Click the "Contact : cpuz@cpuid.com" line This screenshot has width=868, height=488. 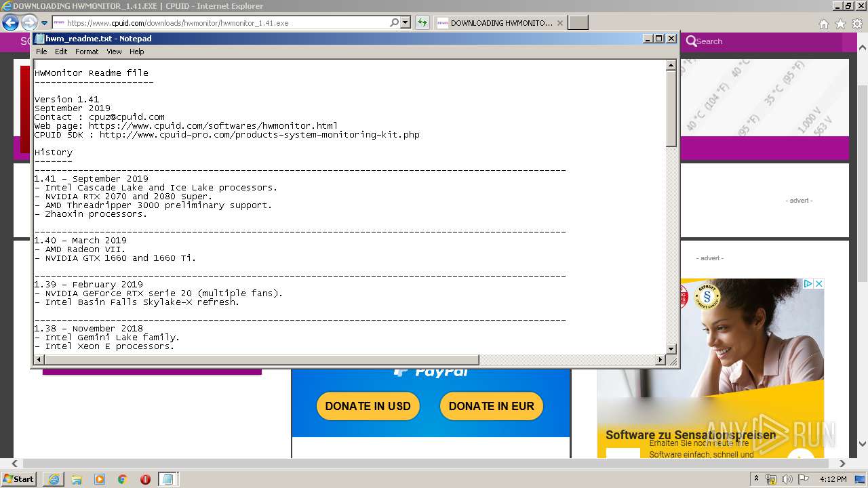tap(100, 117)
